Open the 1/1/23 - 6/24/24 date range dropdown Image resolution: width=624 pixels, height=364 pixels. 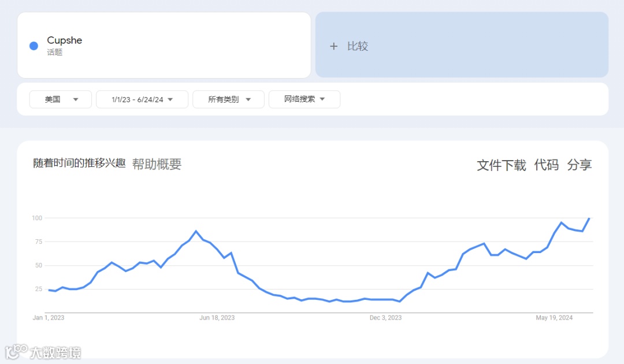(x=142, y=99)
